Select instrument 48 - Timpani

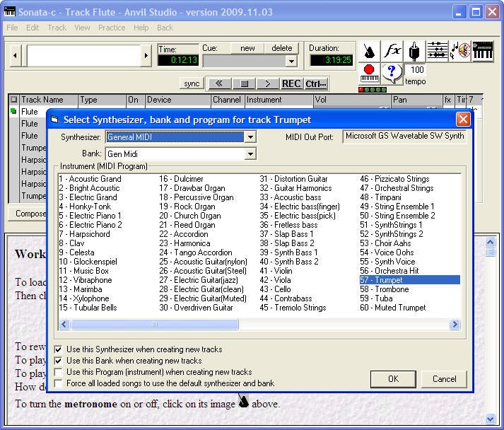coord(380,197)
